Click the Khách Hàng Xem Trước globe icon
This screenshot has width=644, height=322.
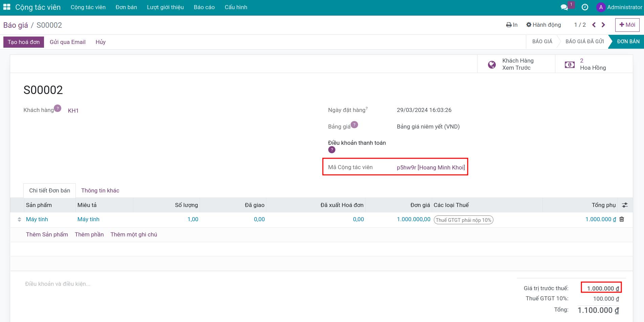(492, 64)
